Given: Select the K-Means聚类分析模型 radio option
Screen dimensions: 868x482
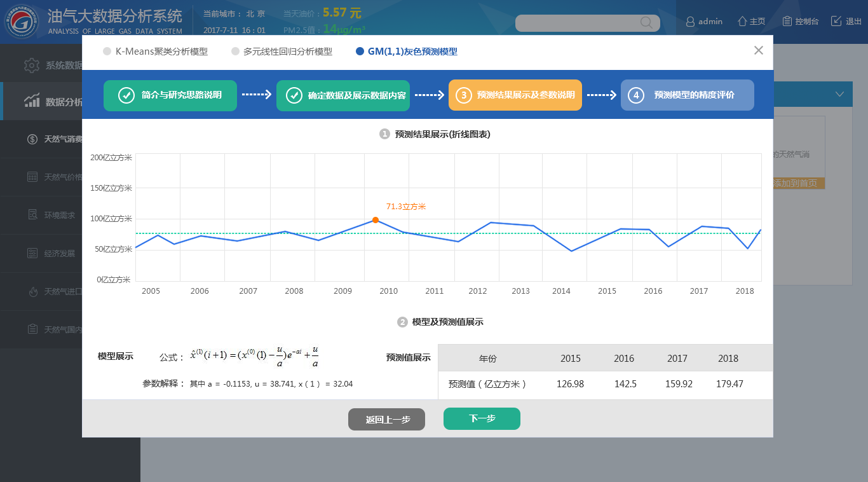Looking at the screenshot, I should pyautogui.click(x=155, y=52).
